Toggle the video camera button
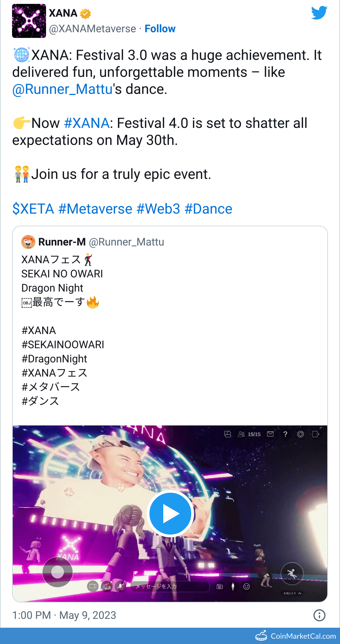 [93, 587]
